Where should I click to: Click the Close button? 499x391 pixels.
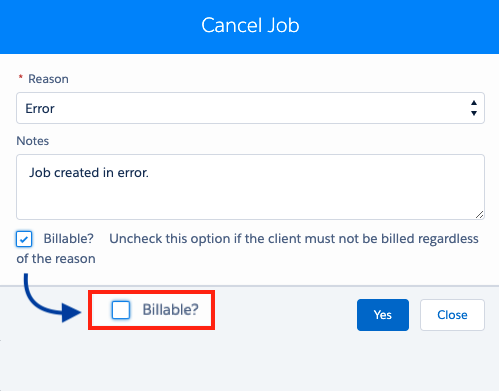tap(452, 315)
